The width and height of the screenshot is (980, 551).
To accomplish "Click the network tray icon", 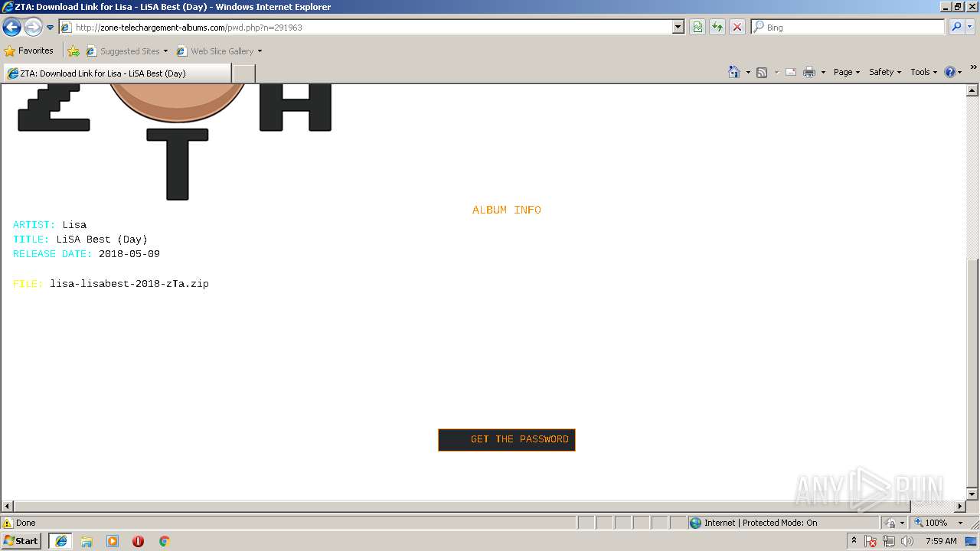I will click(889, 541).
